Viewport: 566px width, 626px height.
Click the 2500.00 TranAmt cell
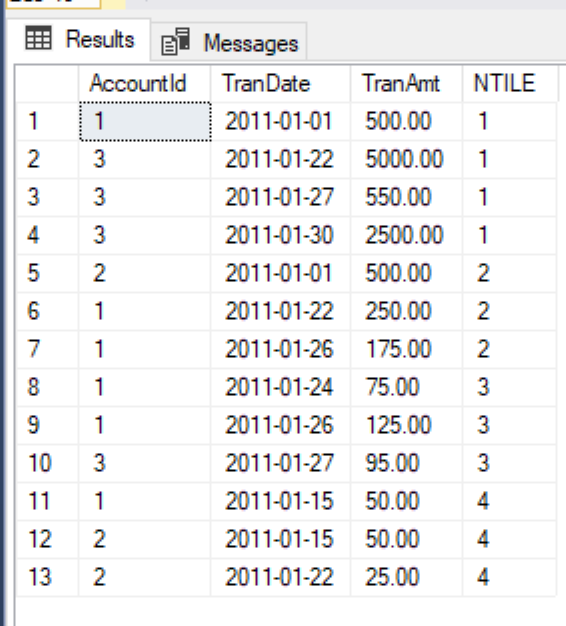406,235
